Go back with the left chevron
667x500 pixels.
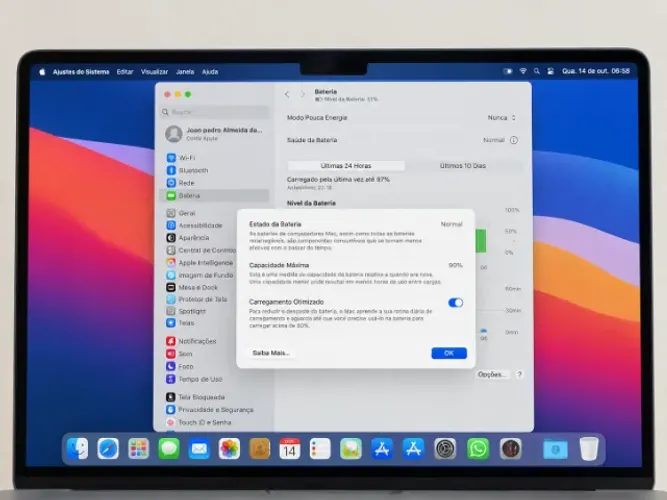pyautogui.click(x=287, y=94)
